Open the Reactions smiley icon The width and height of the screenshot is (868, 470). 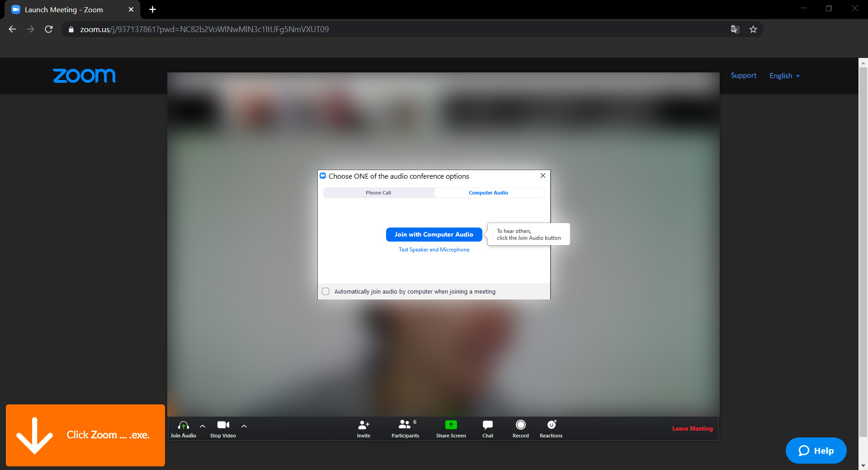click(x=552, y=424)
